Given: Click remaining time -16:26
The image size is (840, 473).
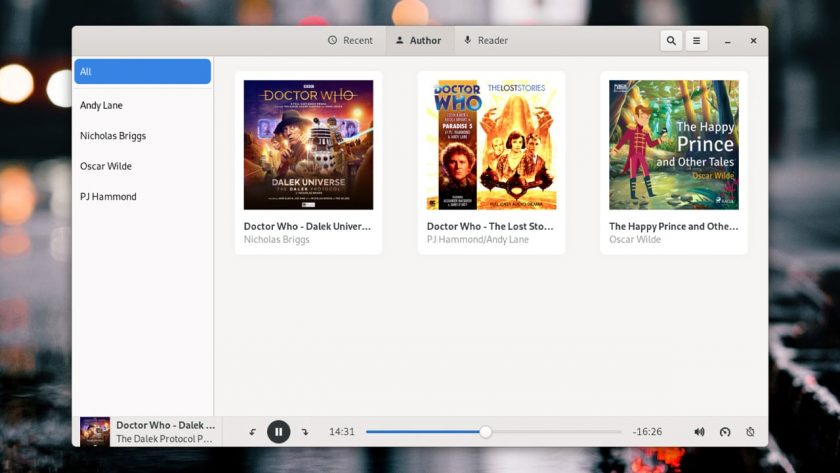Looking at the screenshot, I should pyautogui.click(x=647, y=432).
